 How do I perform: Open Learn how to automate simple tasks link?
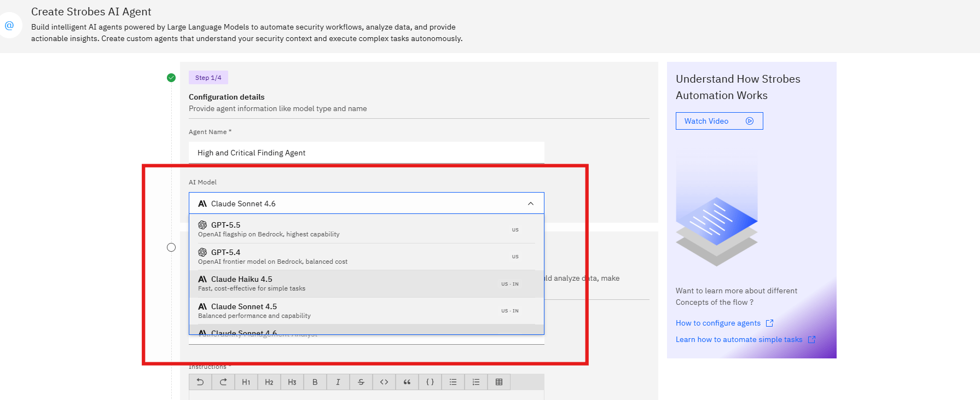click(745, 340)
